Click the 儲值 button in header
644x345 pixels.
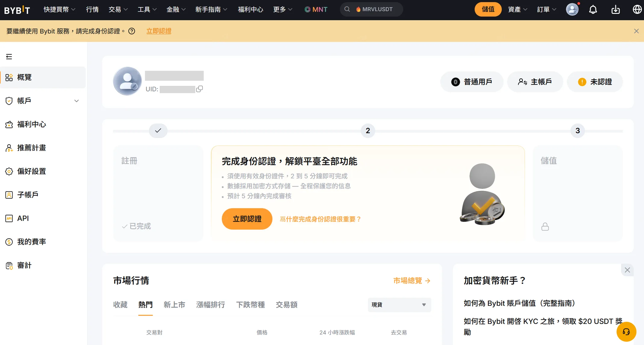(x=488, y=9)
